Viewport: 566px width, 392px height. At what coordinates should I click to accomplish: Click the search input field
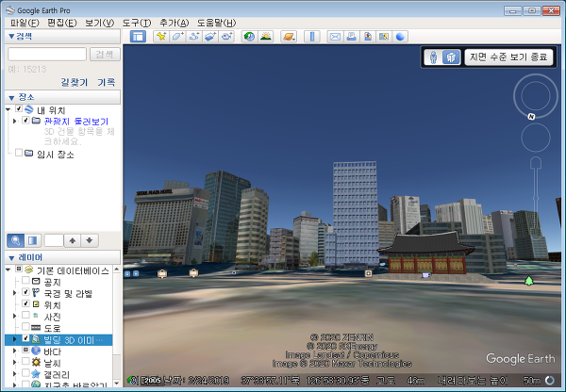(x=47, y=55)
